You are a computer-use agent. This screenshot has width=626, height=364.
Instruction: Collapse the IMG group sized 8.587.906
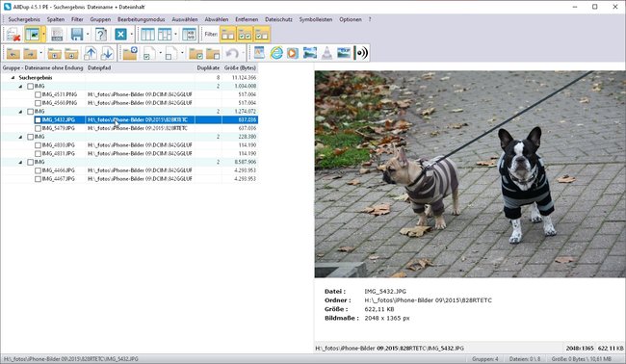[x=20, y=162]
